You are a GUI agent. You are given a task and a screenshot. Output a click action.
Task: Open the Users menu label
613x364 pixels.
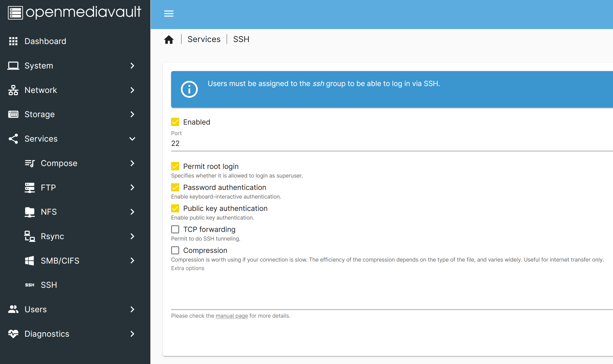[x=36, y=309]
